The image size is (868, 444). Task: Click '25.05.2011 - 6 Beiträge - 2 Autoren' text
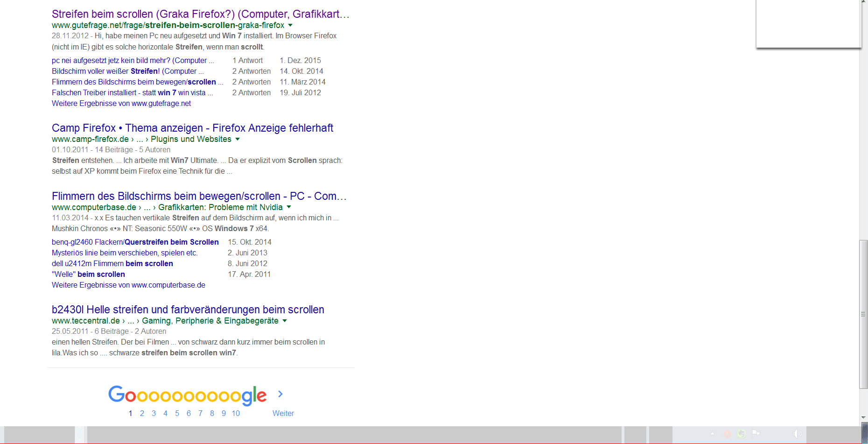(109, 331)
